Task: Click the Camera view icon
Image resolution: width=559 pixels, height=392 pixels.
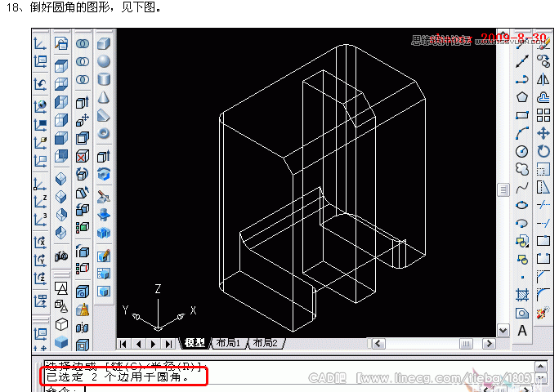Action: (x=61, y=256)
